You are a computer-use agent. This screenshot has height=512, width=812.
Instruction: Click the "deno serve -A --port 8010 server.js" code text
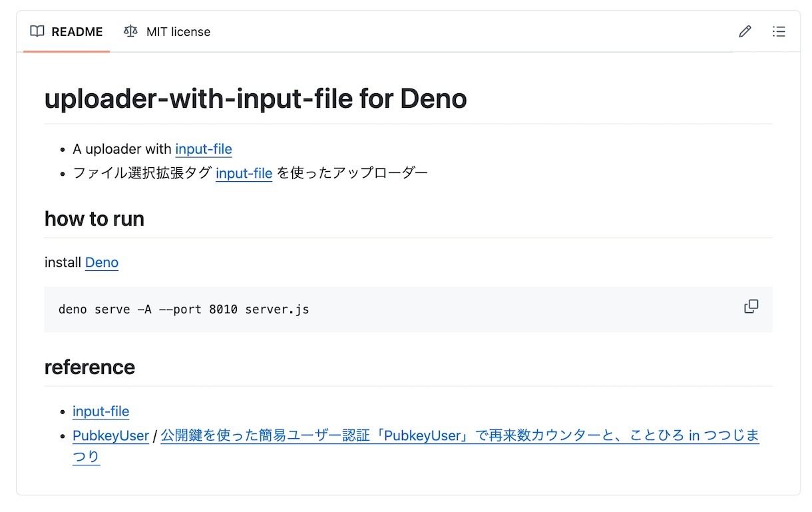[x=184, y=310]
